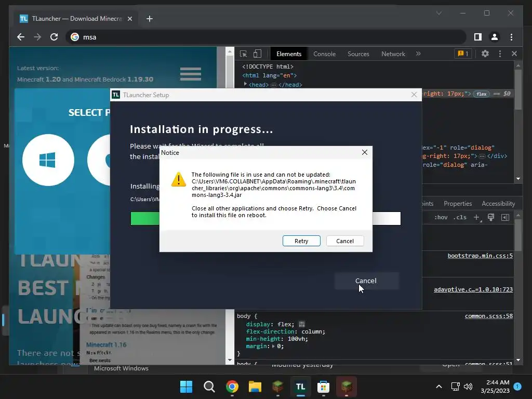Switch to DevTools Sources tab

point(358,54)
